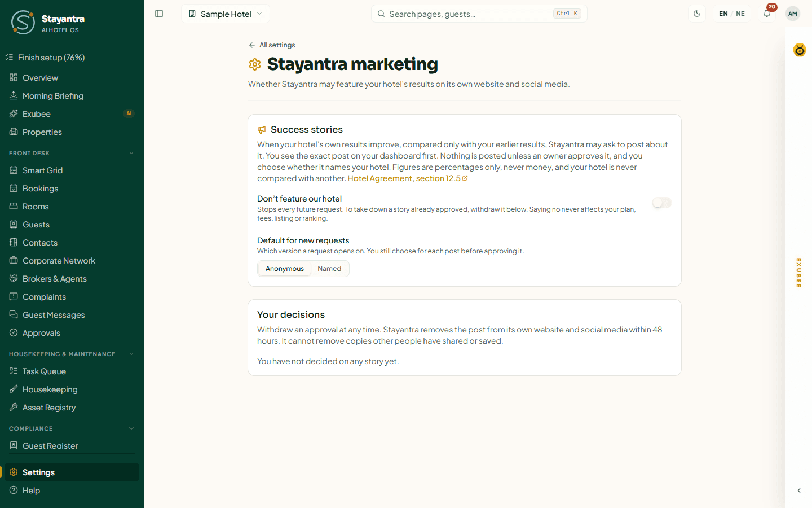Focus the Search pages, guests field
The width and height of the screenshot is (812, 508).
[x=479, y=14]
